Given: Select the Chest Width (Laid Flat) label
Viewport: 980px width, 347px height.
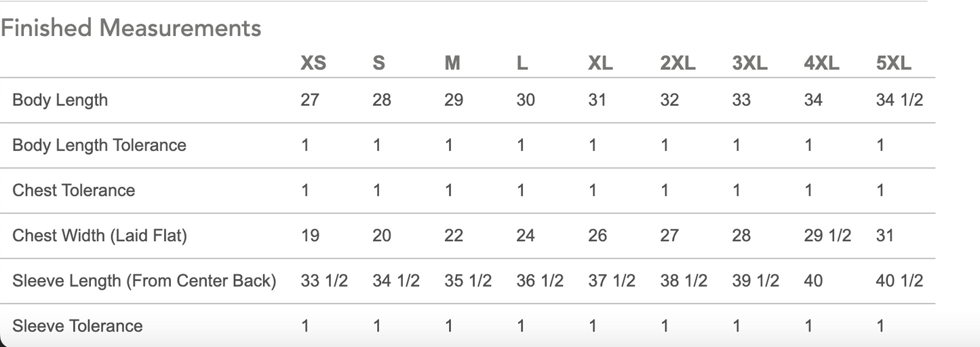Looking at the screenshot, I should 99,236.
